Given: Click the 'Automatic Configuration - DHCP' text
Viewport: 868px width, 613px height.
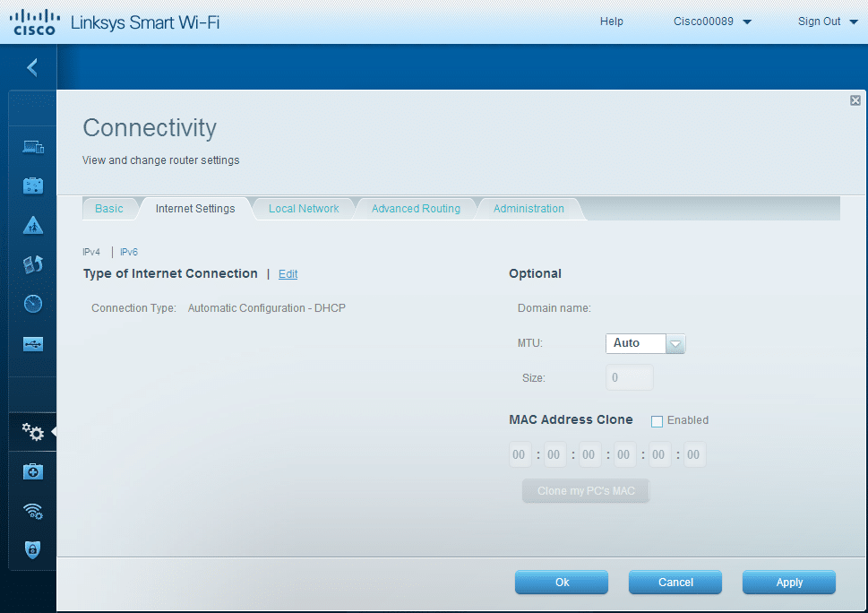Looking at the screenshot, I should [267, 308].
